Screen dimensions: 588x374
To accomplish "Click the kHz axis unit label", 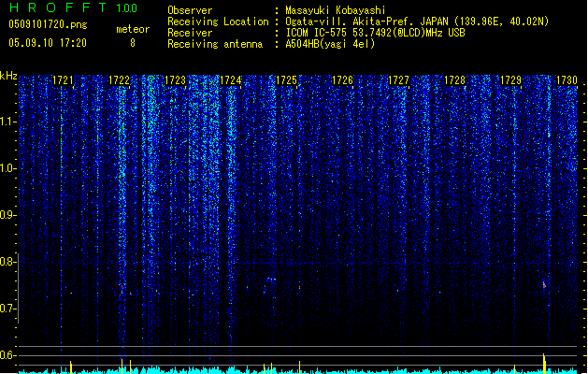I will [8, 76].
